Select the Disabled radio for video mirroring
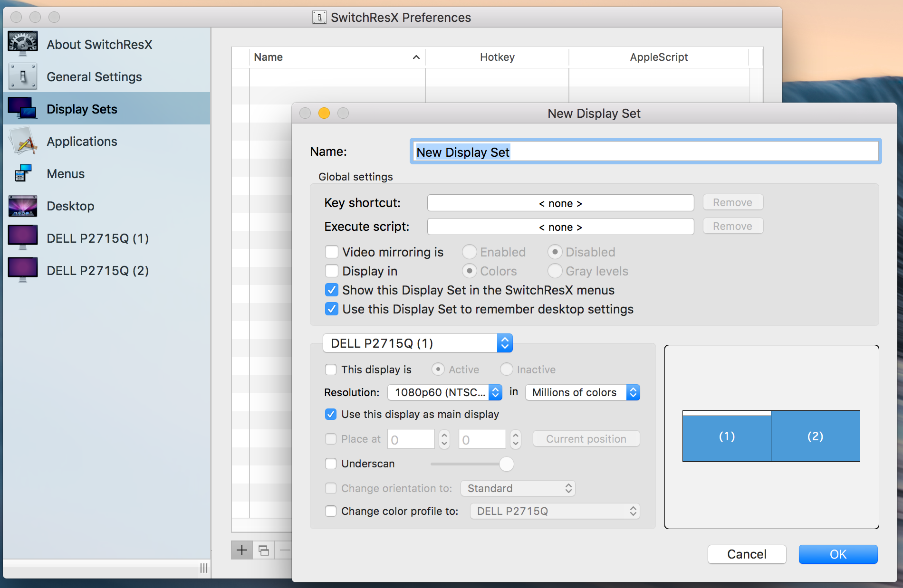Screen dimensions: 903x588 pos(555,252)
